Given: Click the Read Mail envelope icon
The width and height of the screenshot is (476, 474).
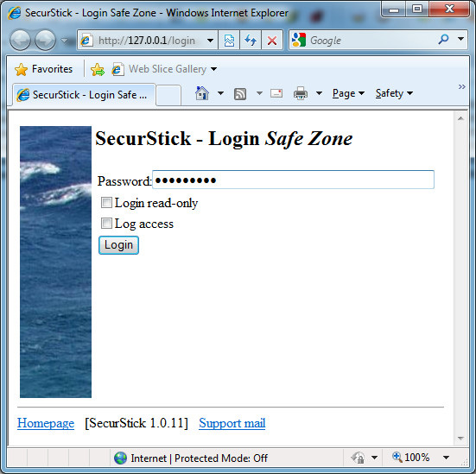Looking at the screenshot, I should pyautogui.click(x=276, y=93).
